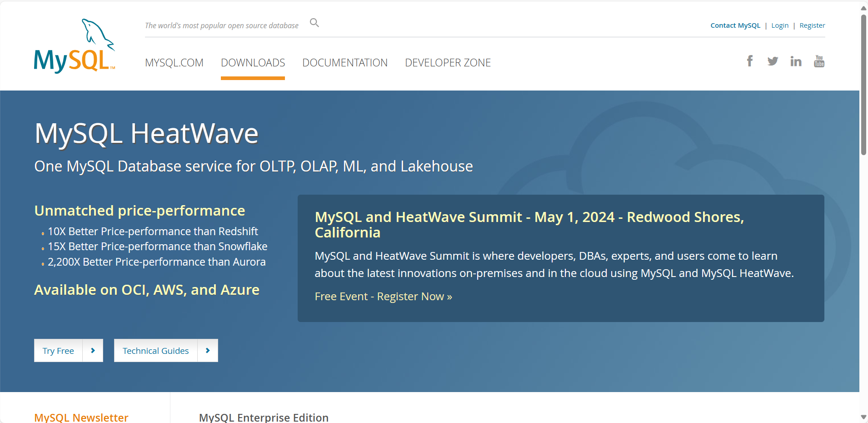
Task: Click 2,200X Better than Aurora text
Action: (156, 262)
